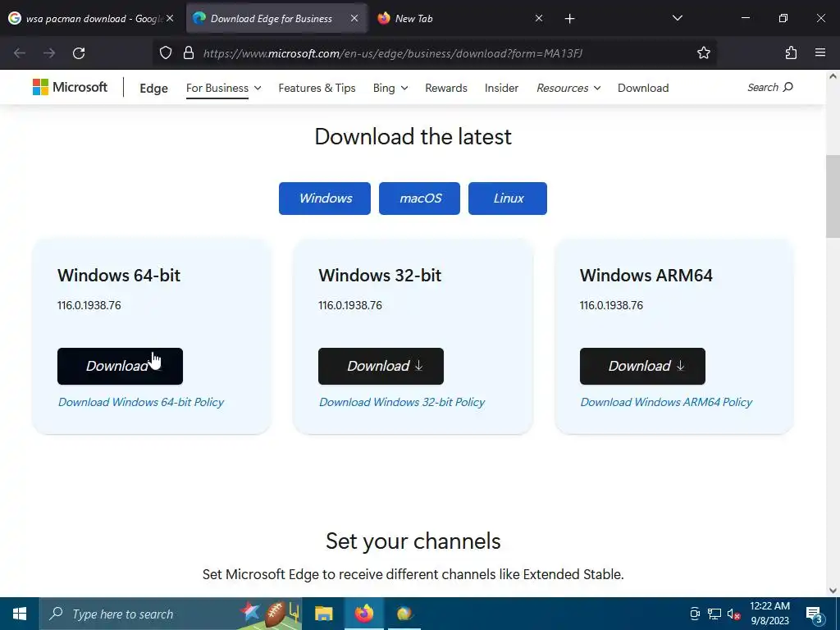Click the search magnifier on Microsoft page
Viewport: 840px width, 630px height.
pyautogui.click(x=787, y=87)
